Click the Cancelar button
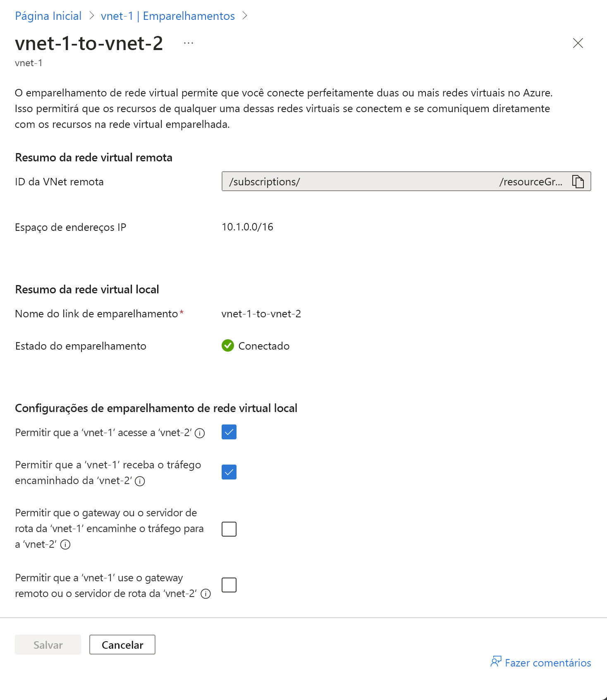This screenshot has width=607, height=700. (x=122, y=645)
